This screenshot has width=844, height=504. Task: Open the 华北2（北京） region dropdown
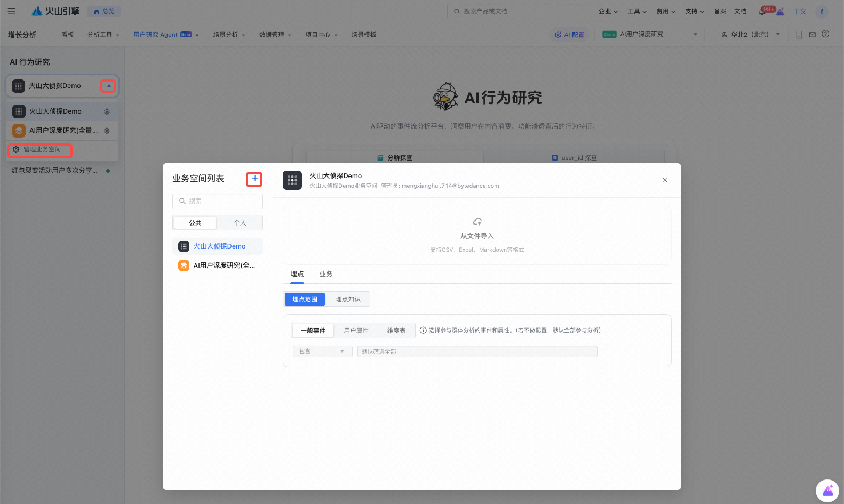pos(751,35)
